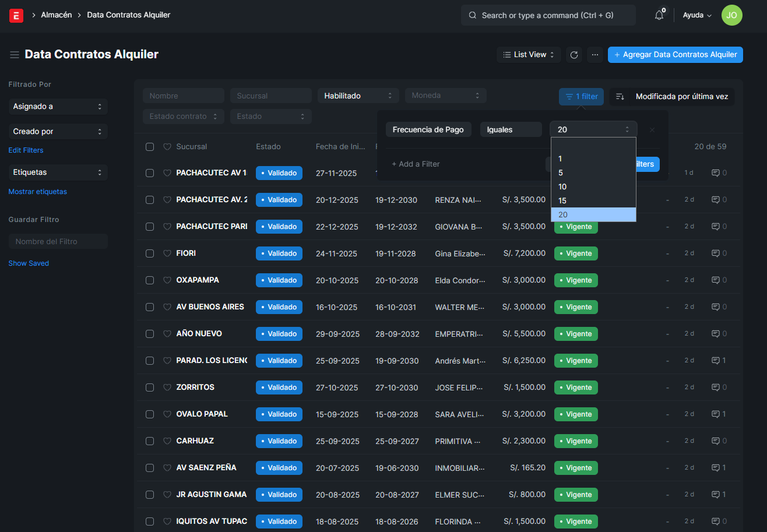
Task: Open the Edit Filters link
Action: [x=26, y=150]
